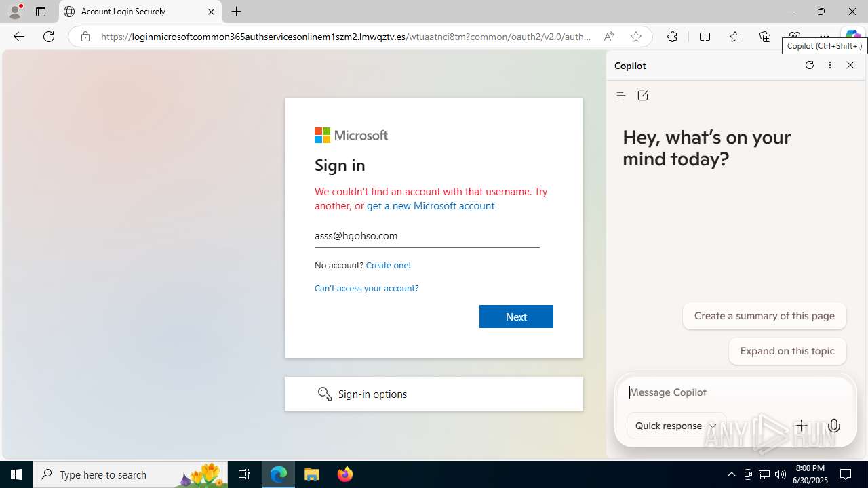
Task: Close the Account Login Securely tab
Action: coord(211,12)
